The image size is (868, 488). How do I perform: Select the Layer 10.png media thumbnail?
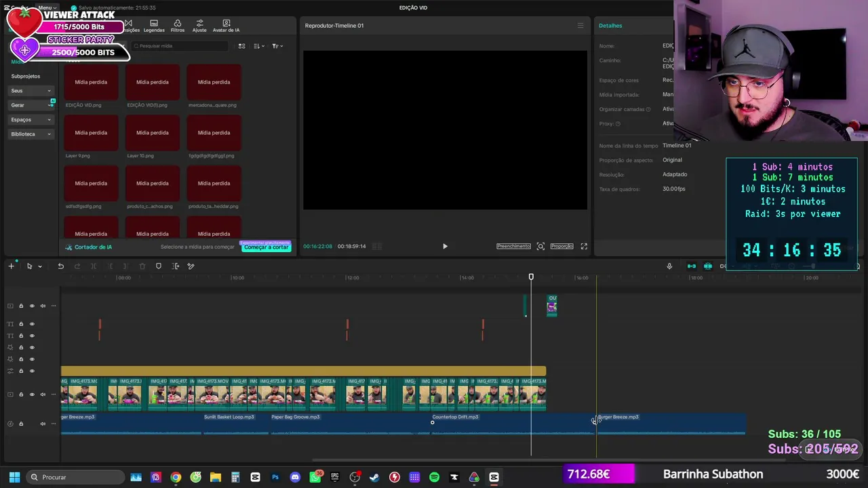[x=153, y=133]
